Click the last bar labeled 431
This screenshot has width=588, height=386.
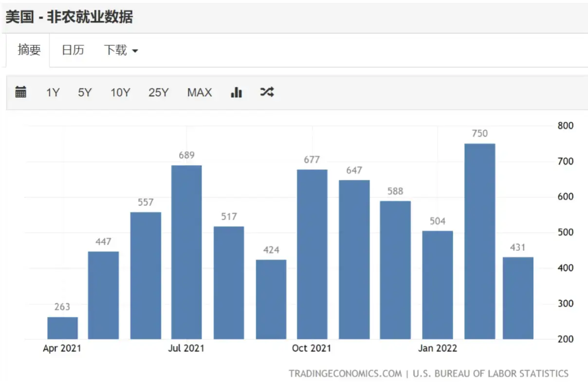click(518, 298)
